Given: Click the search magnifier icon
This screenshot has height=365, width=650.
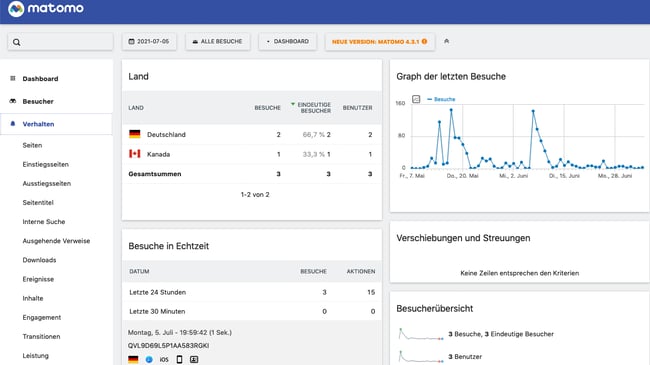Looking at the screenshot, I should coord(17,42).
